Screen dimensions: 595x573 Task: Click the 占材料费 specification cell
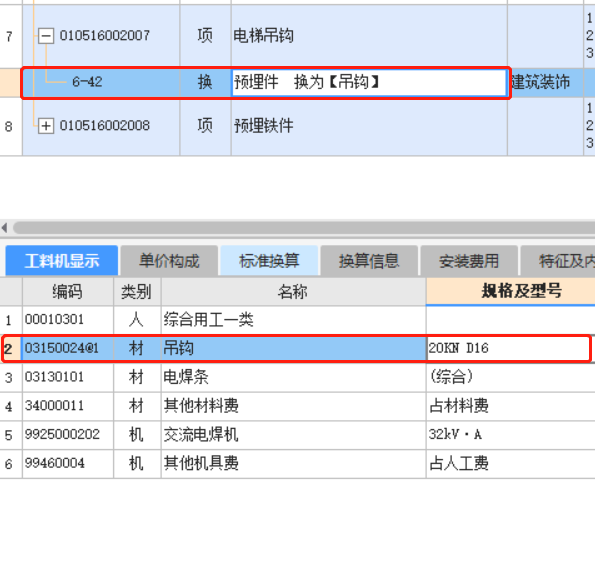pyautogui.click(x=510, y=406)
